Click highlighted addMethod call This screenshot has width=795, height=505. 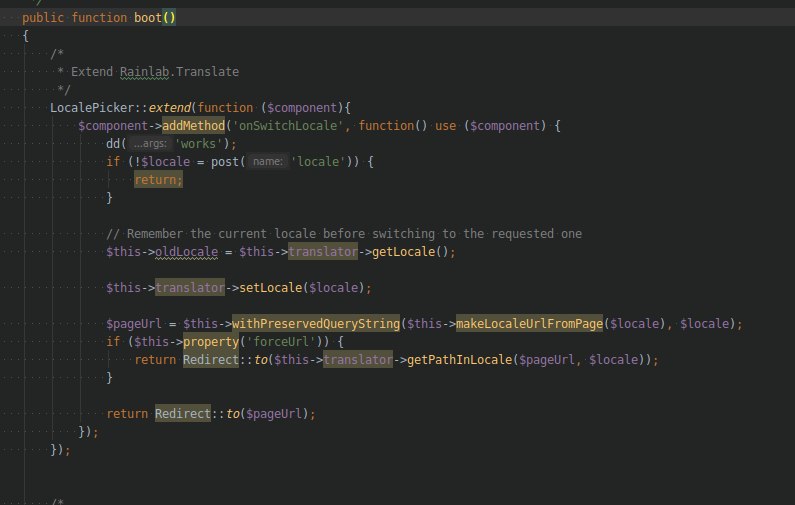click(193, 126)
